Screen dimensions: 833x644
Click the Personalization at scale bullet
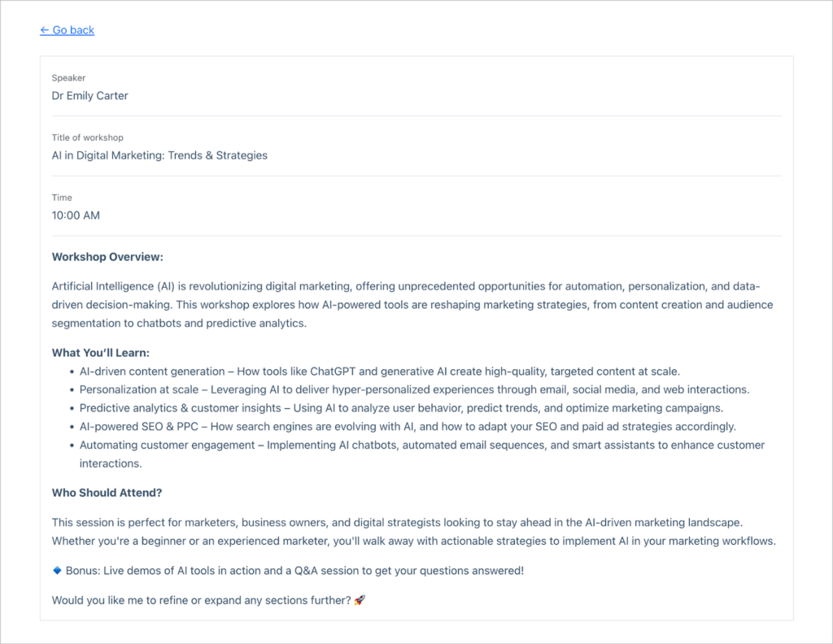(x=414, y=389)
